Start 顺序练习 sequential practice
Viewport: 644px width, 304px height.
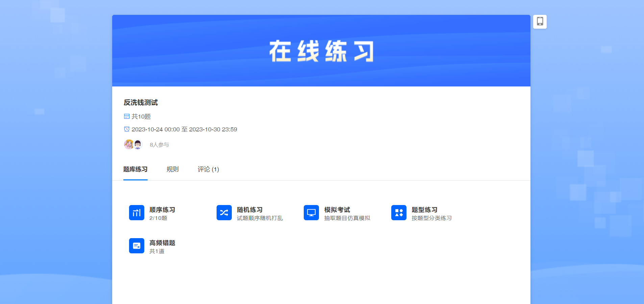pyautogui.click(x=162, y=210)
